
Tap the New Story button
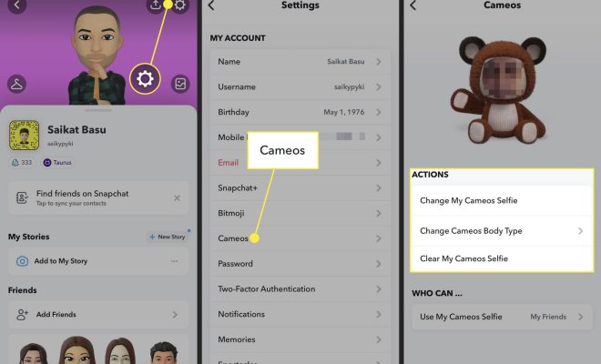(x=168, y=237)
